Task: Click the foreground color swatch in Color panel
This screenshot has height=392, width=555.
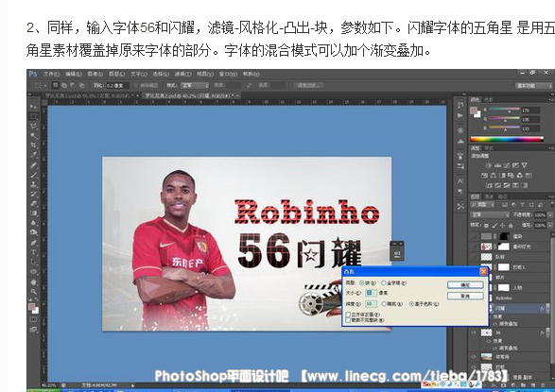Action: 474,111
